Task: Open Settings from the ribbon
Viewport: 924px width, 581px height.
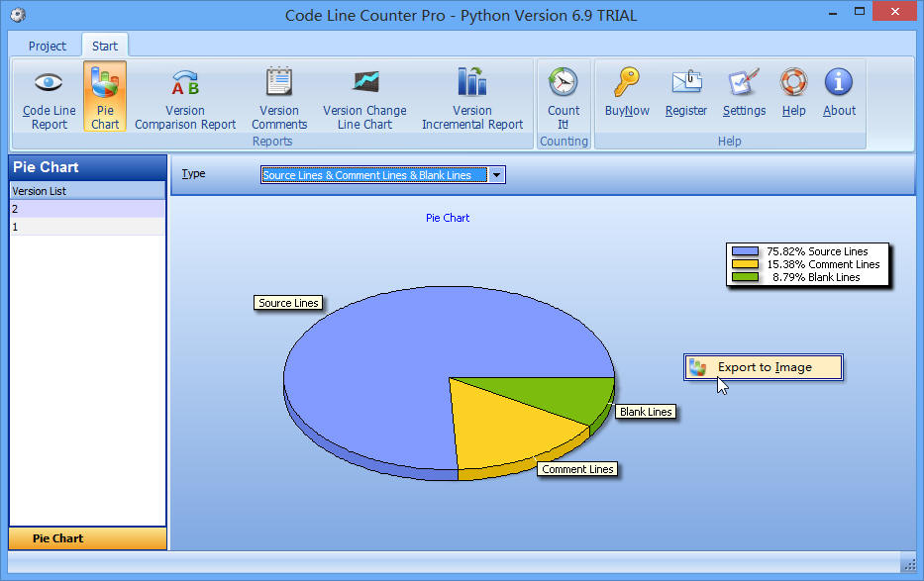Action: click(x=744, y=91)
